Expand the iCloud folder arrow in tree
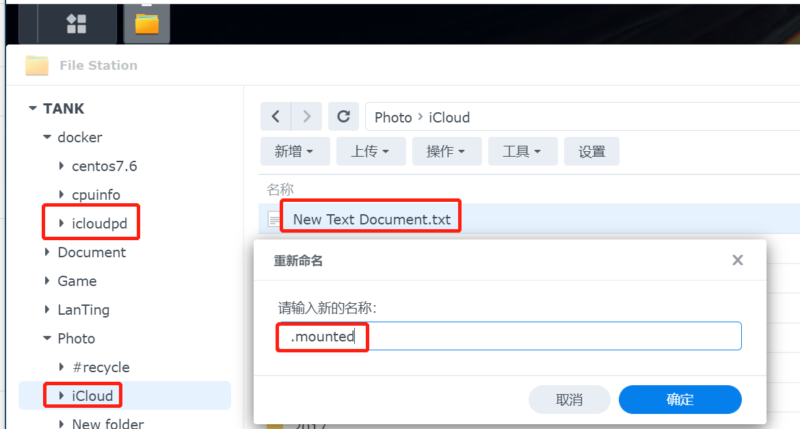 point(61,395)
